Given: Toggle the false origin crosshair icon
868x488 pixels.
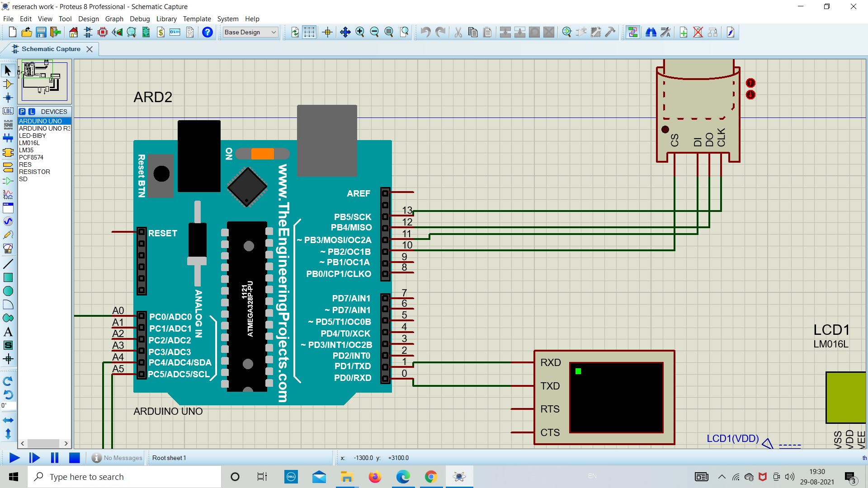Looking at the screenshot, I should click(x=327, y=32).
